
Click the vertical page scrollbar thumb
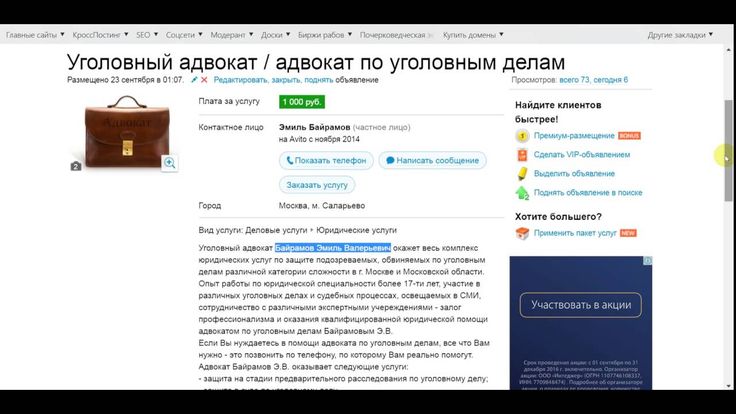point(728,150)
